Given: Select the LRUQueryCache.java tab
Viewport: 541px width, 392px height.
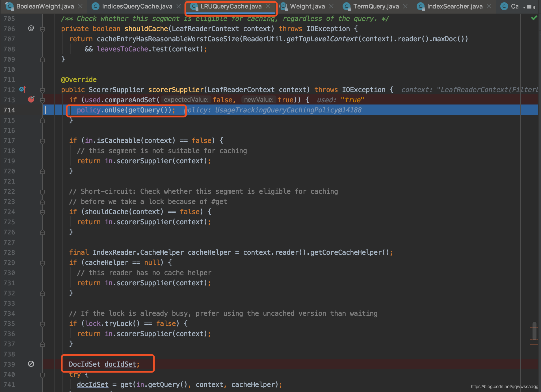Looking at the screenshot, I should point(231,6).
